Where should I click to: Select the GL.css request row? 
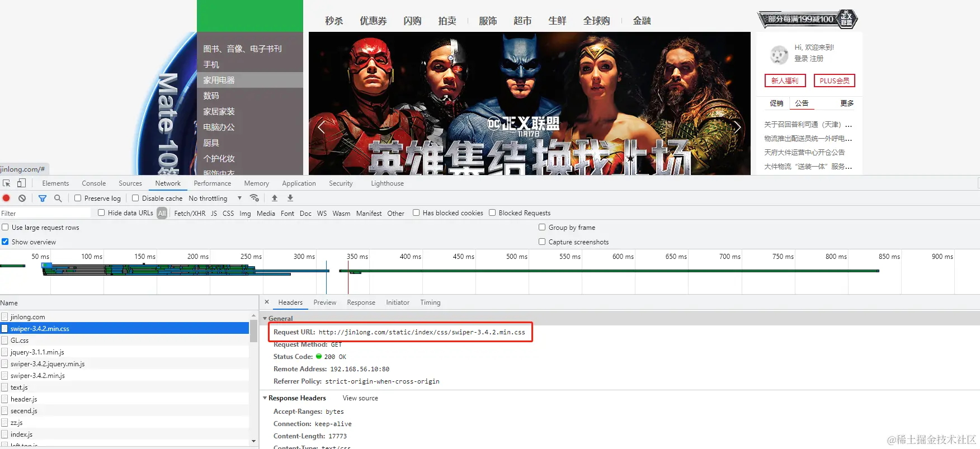pyautogui.click(x=124, y=340)
